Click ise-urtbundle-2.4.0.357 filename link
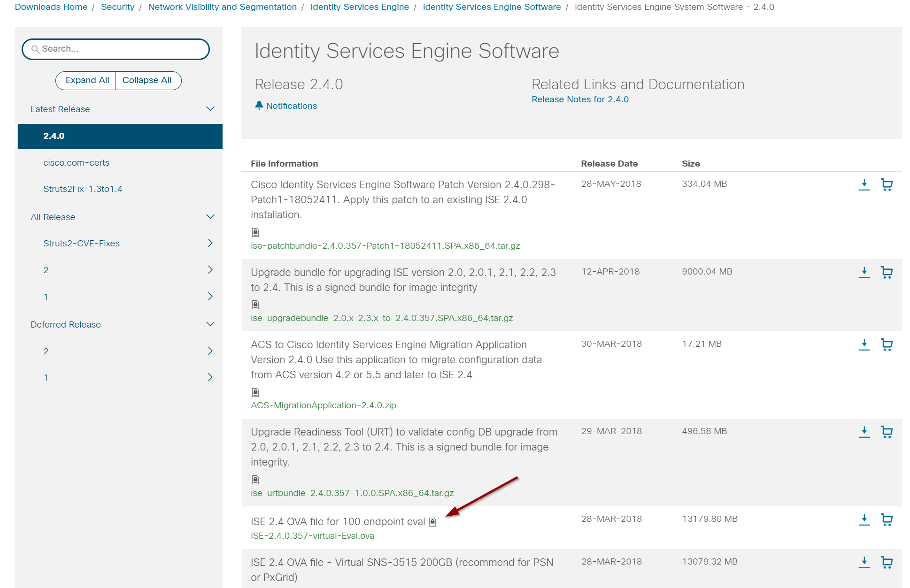910x588 pixels. pos(352,493)
